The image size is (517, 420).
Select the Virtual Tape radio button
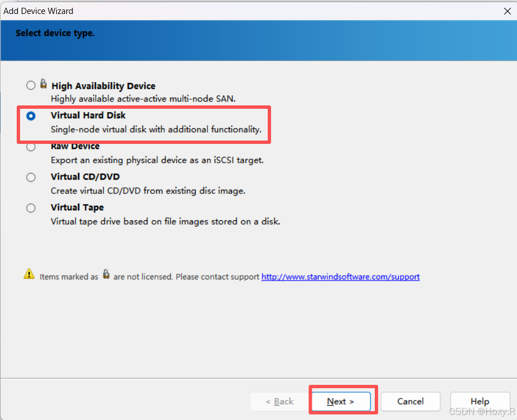[x=31, y=208]
